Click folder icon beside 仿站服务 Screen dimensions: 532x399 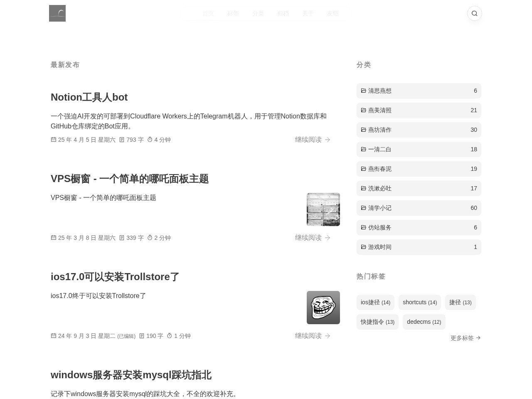[x=364, y=227]
